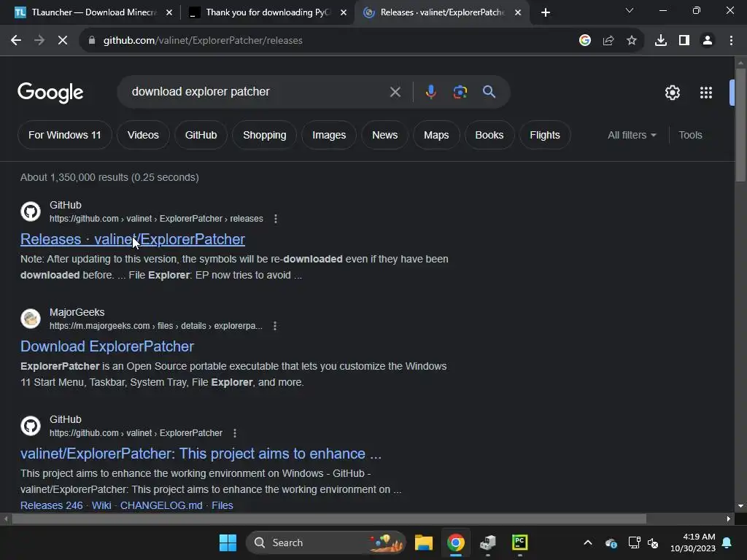747x560 pixels.
Task: Open the Files sitelink
Action: (x=222, y=505)
